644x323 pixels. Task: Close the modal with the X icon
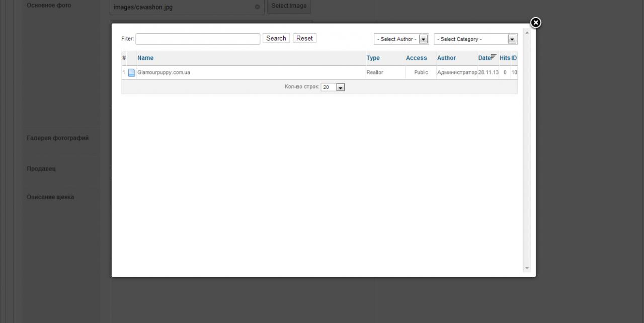[536, 23]
